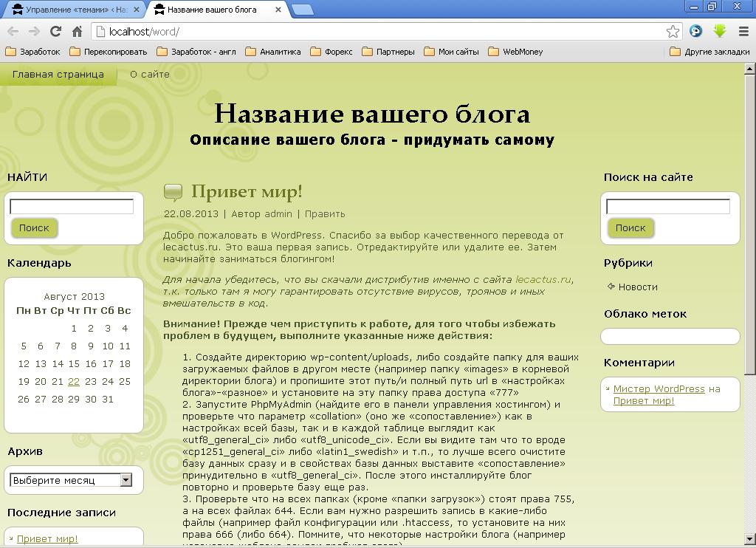Viewport: 756px width, 548px height.
Task: Click the right 'Поиск' button under Поиск на сайте
Action: coord(630,227)
